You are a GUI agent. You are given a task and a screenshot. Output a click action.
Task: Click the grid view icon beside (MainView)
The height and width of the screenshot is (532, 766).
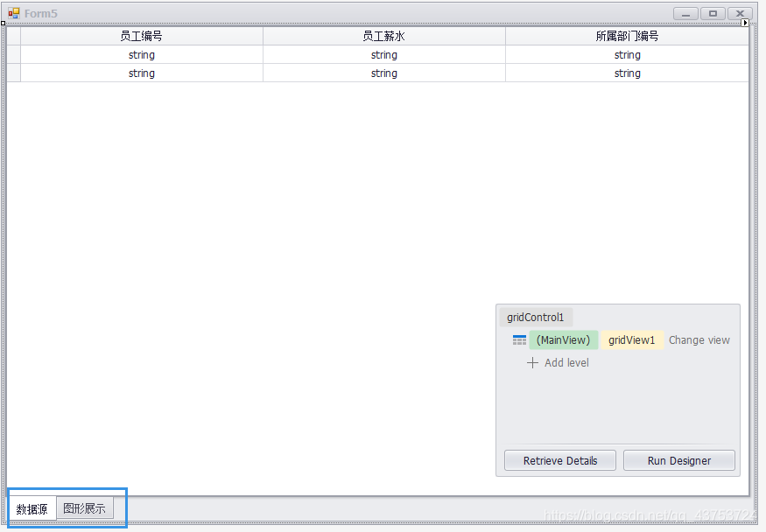point(519,340)
